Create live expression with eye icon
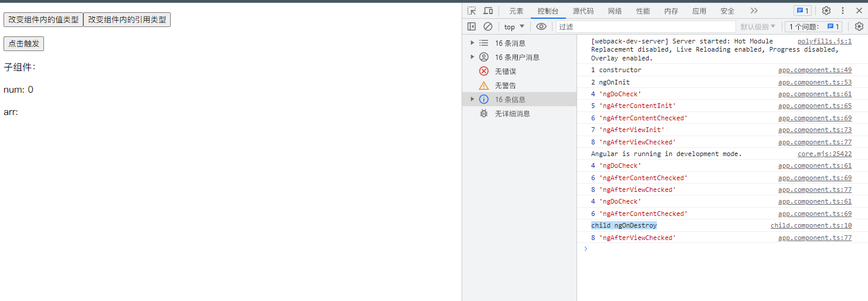This screenshot has height=301, width=868. tap(541, 26)
